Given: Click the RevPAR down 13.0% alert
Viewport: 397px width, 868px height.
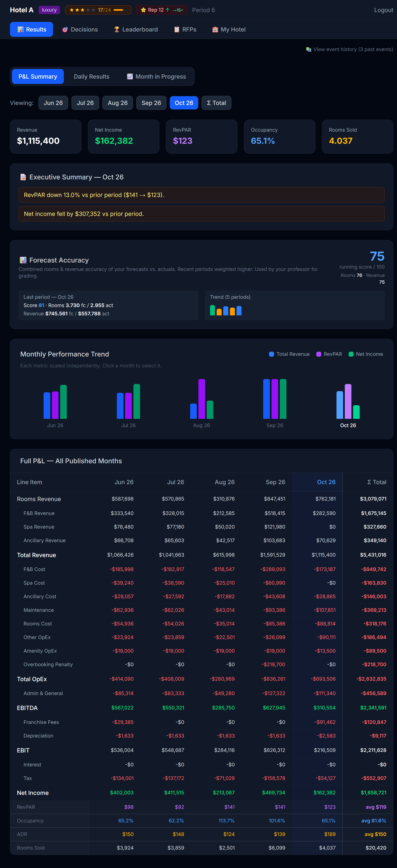Looking at the screenshot, I should pyautogui.click(x=201, y=195).
